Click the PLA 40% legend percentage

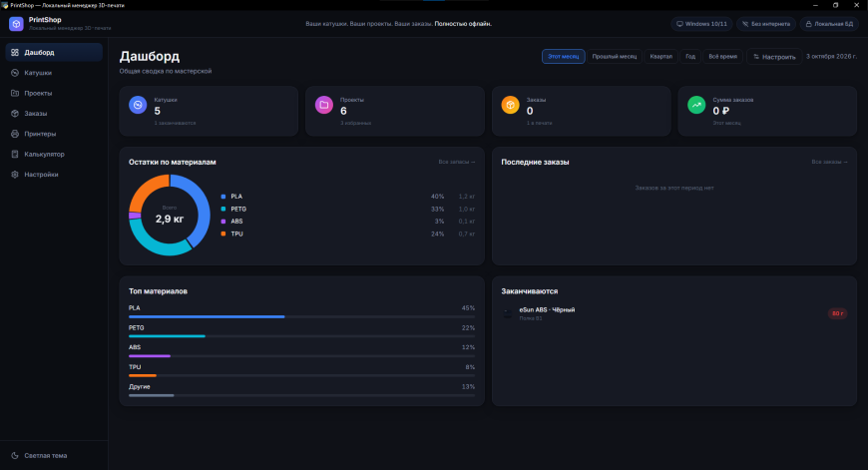pos(437,197)
